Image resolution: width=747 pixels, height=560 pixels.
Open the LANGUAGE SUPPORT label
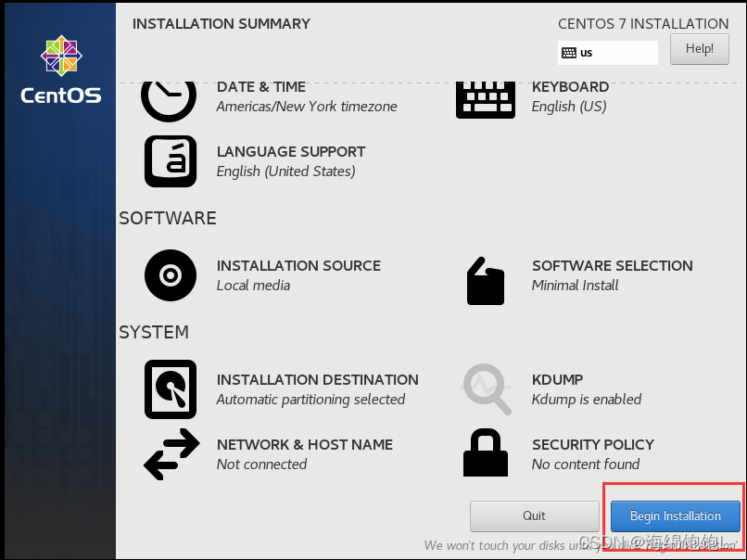coord(291,151)
